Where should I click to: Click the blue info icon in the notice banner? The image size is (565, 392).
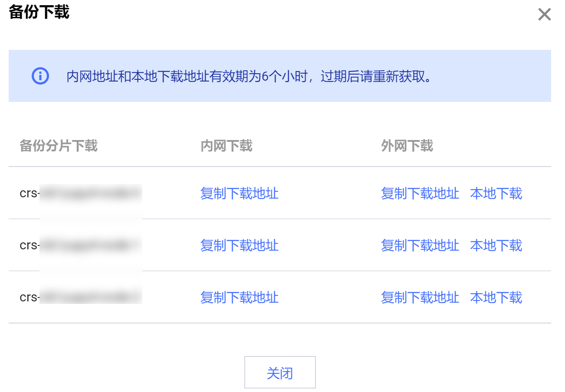(40, 76)
